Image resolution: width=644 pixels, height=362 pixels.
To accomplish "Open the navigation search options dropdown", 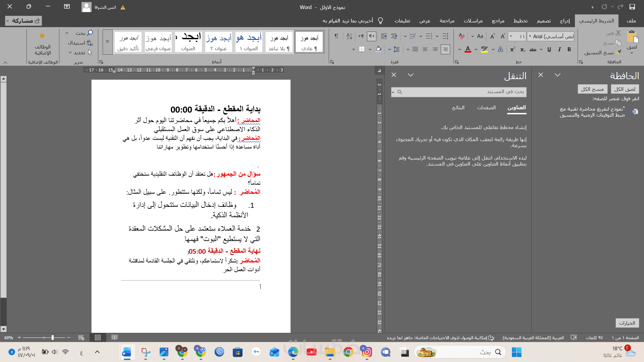I will [x=393, y=92].
